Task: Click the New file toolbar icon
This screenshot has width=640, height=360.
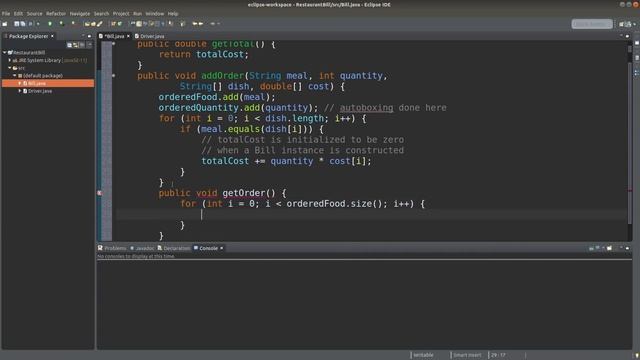Action: pyautogui.click(x=5, y=24)
